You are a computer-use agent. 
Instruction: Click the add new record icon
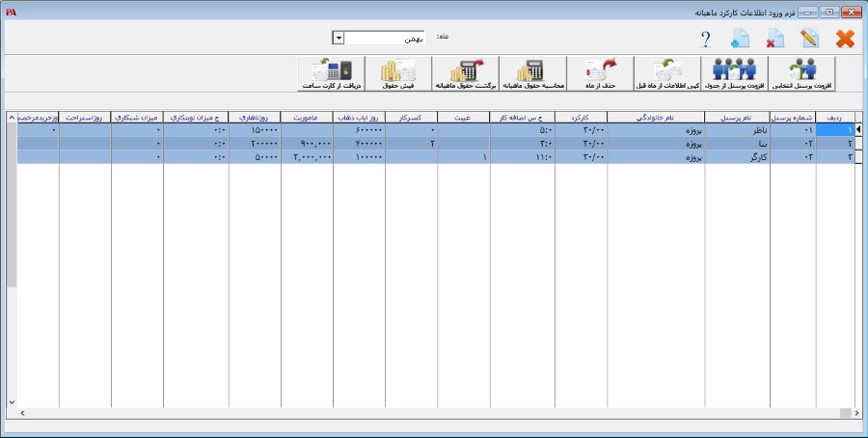[x=740, y=39]
